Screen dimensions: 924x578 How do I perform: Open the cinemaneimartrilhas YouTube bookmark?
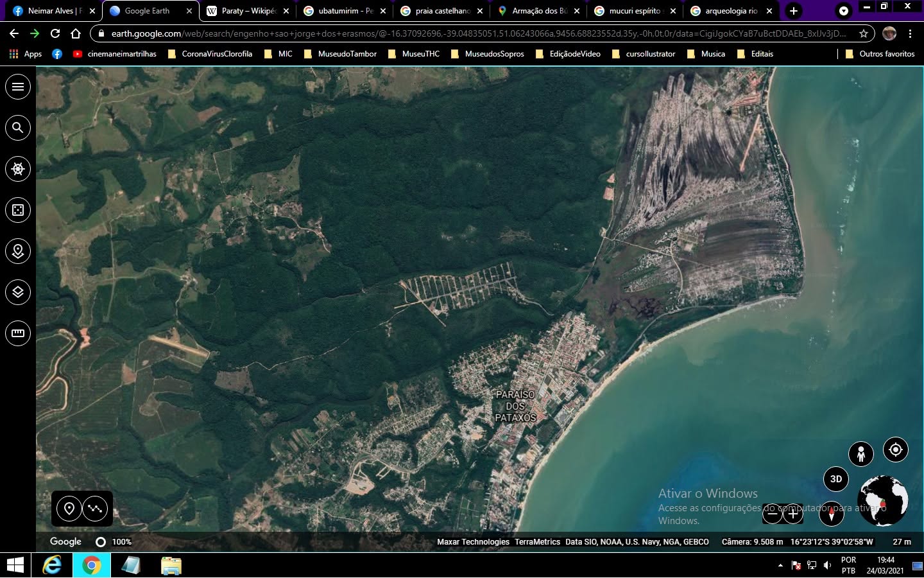point(115,54)
